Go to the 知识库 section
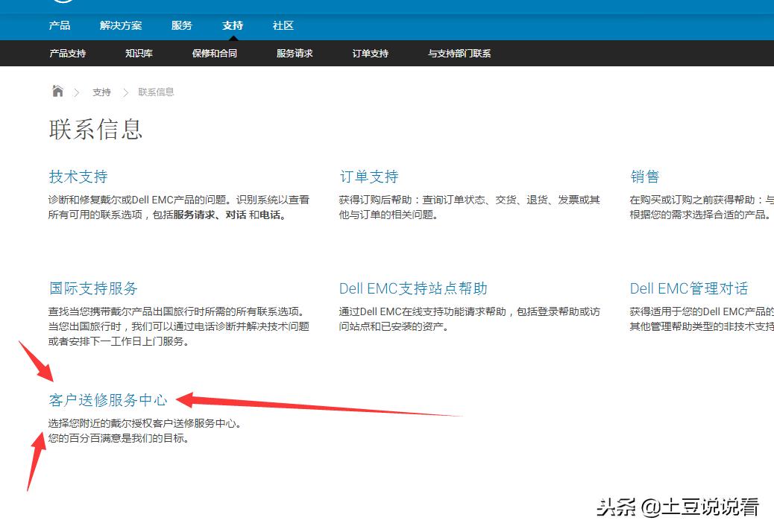This screenshot has height=532, width=774. tap(139, 53)
